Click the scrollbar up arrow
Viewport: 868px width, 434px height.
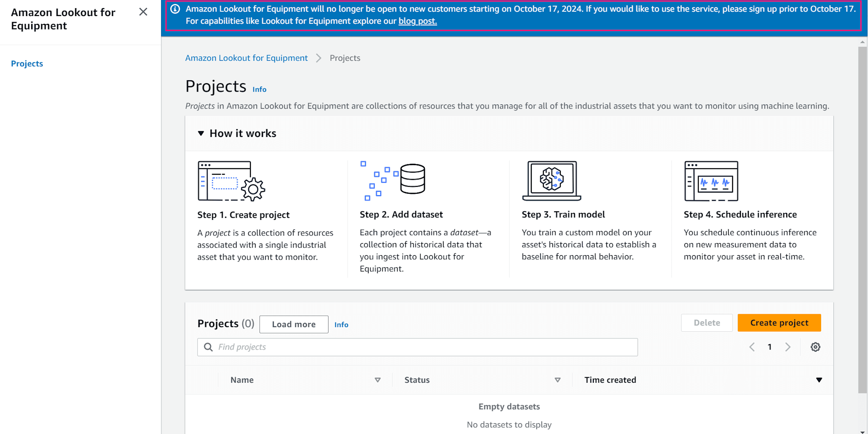tap(862, 42)
